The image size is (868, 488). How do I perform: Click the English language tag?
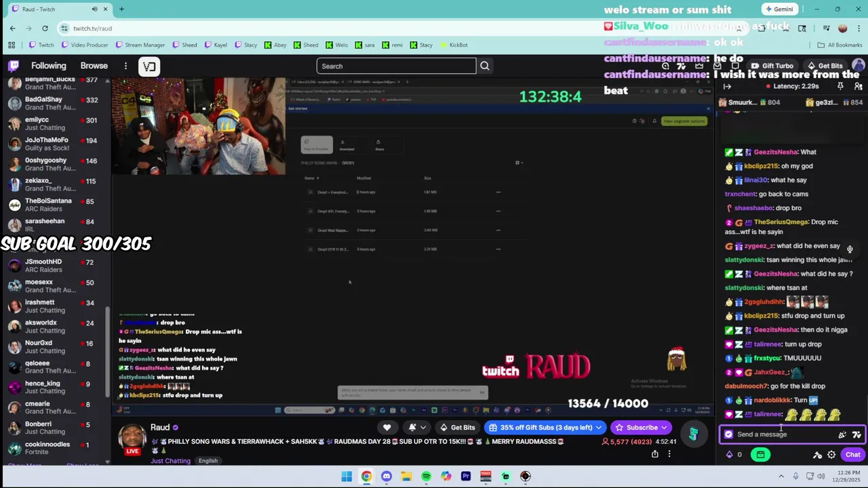208,461
